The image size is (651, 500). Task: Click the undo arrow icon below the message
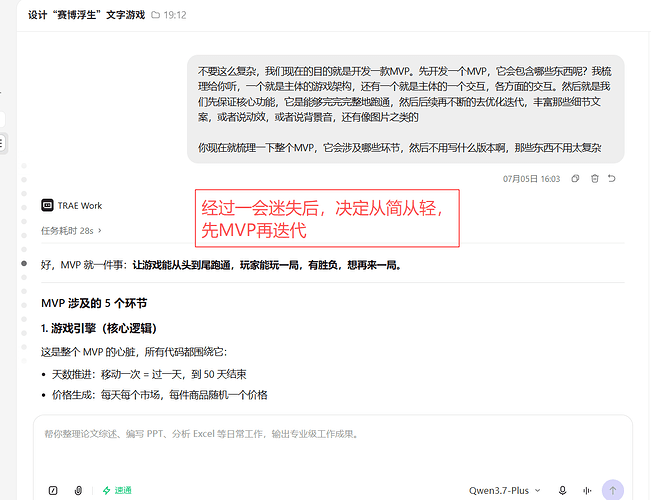pyautogui.click(x=612, y=179)
